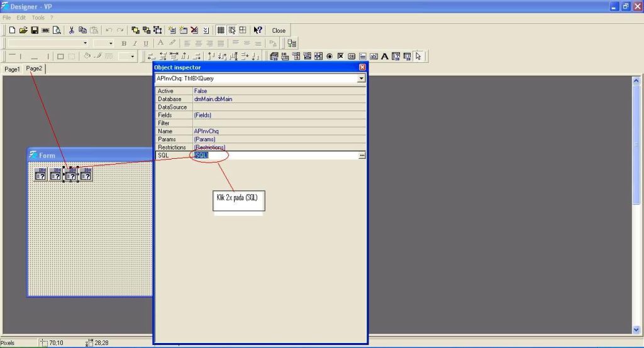Image resolution: width=644 pixels, height=348 pixels.
Task: Open the ? help menu
Action: point(52,18)
